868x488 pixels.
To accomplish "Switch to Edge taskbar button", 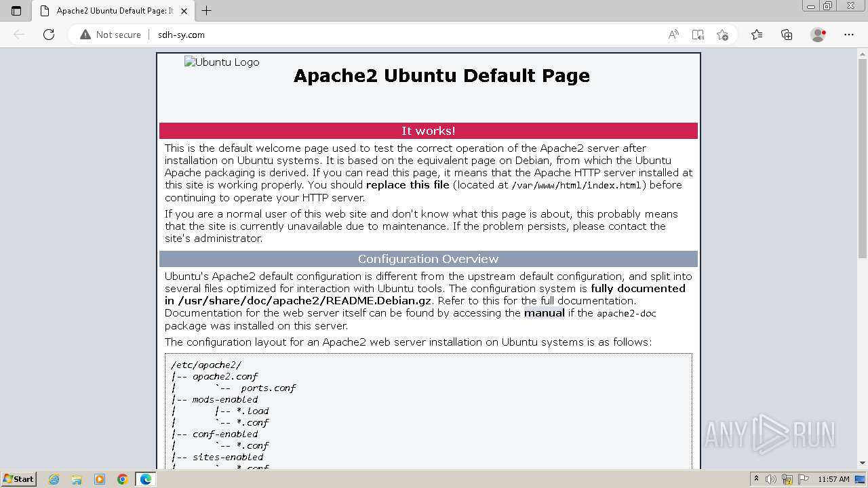I will click(x=145, y=479).
